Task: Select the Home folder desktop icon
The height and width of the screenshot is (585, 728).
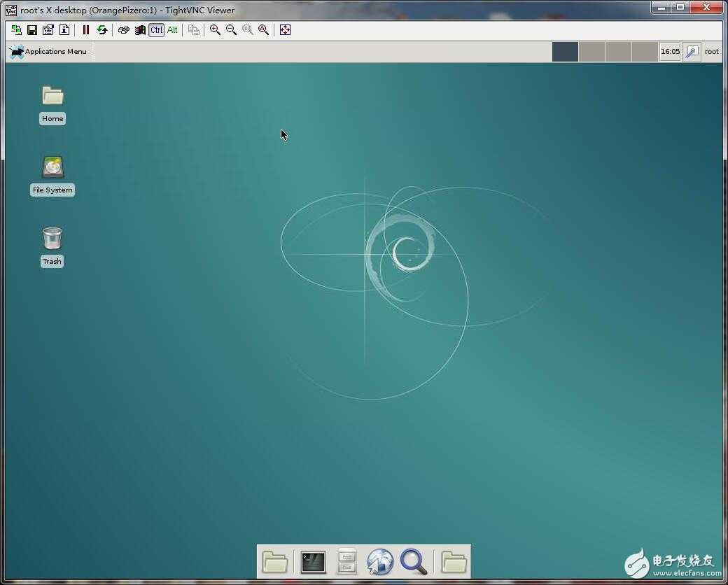Action: point(52,96)
